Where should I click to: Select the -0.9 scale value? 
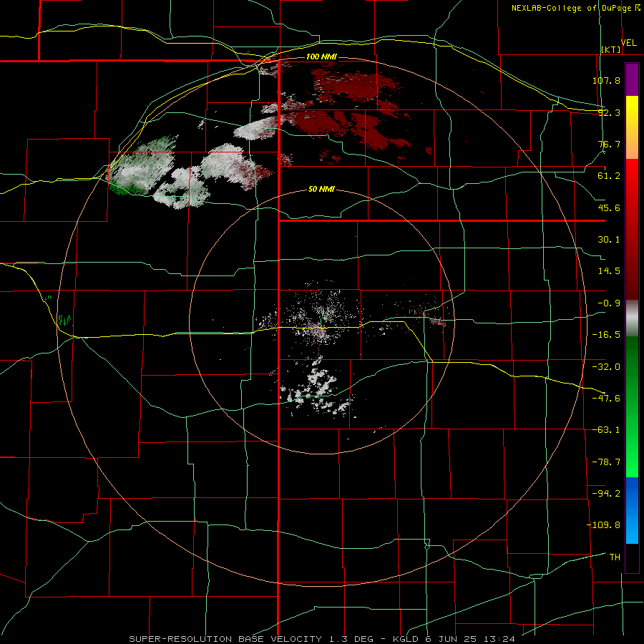coord(609,303)
